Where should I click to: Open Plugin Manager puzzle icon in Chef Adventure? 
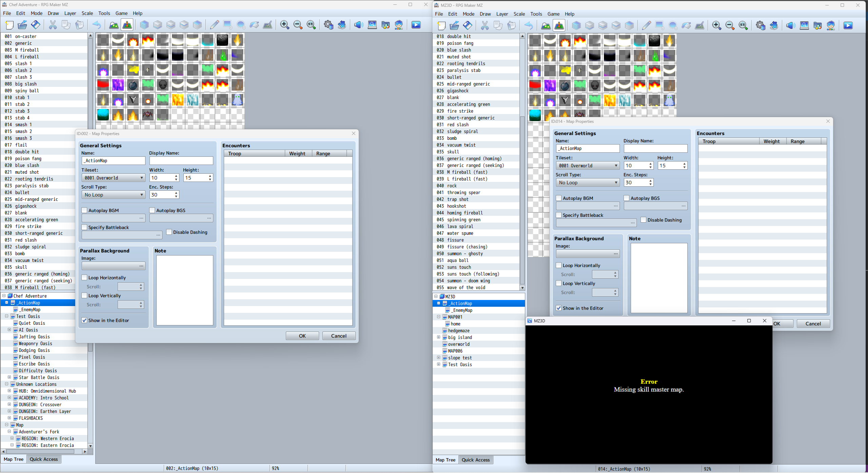point(342,25)
